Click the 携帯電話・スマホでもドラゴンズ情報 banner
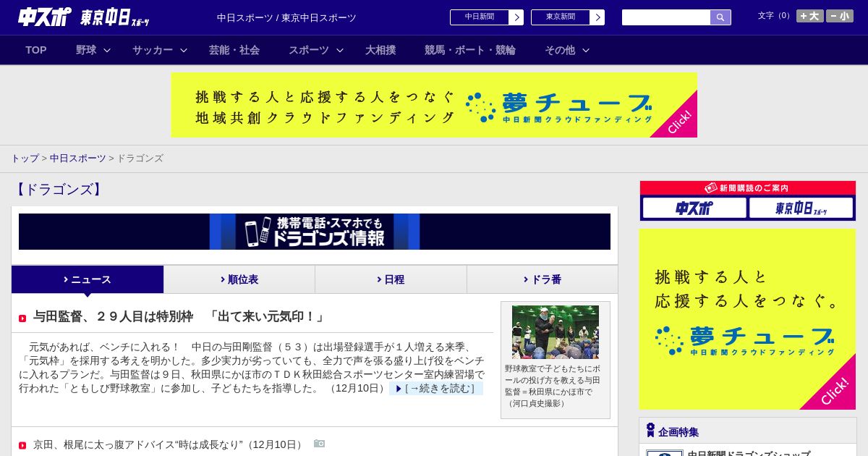This screenshot has width=868, height=456. (315, 232)
